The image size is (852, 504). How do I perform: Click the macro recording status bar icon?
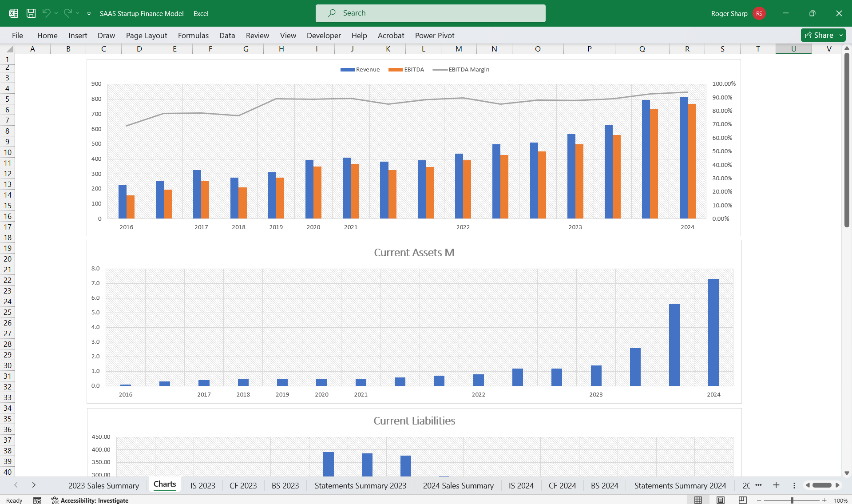pos(37,500)
